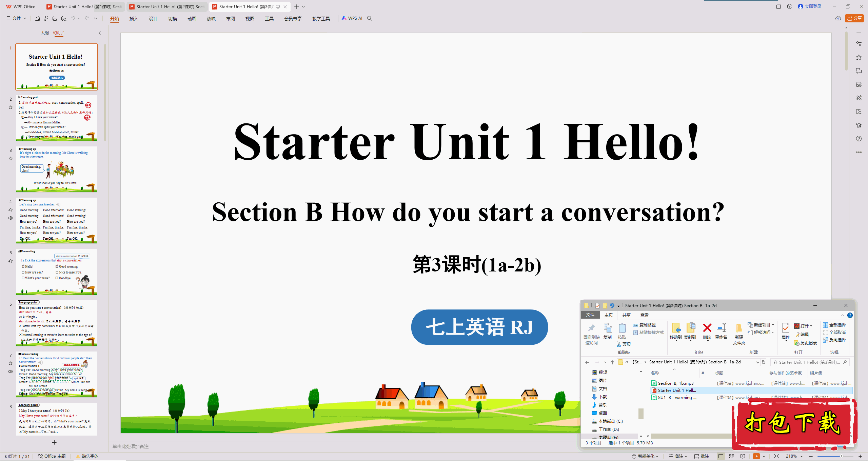
Task: Undo the last action in WPS
Action: [x=73, y=18]
